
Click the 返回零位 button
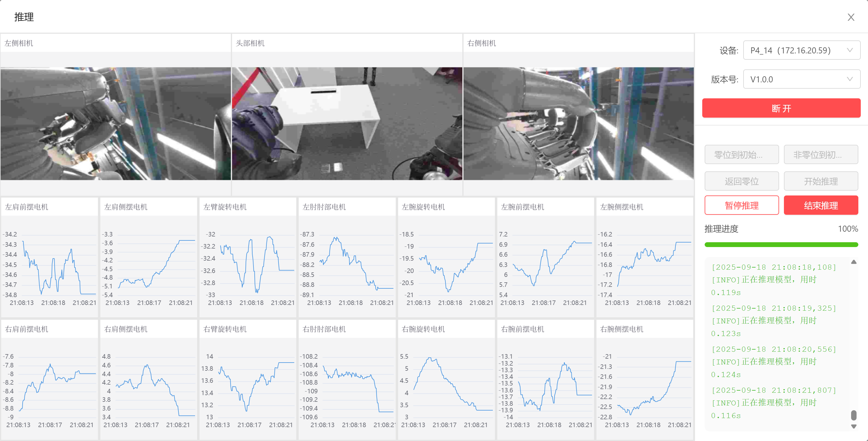point(741,181)
